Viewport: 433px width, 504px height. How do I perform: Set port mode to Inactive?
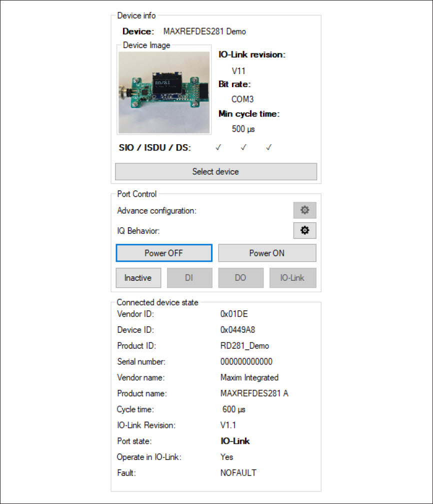pyautogui.click(x=138, y=278)
